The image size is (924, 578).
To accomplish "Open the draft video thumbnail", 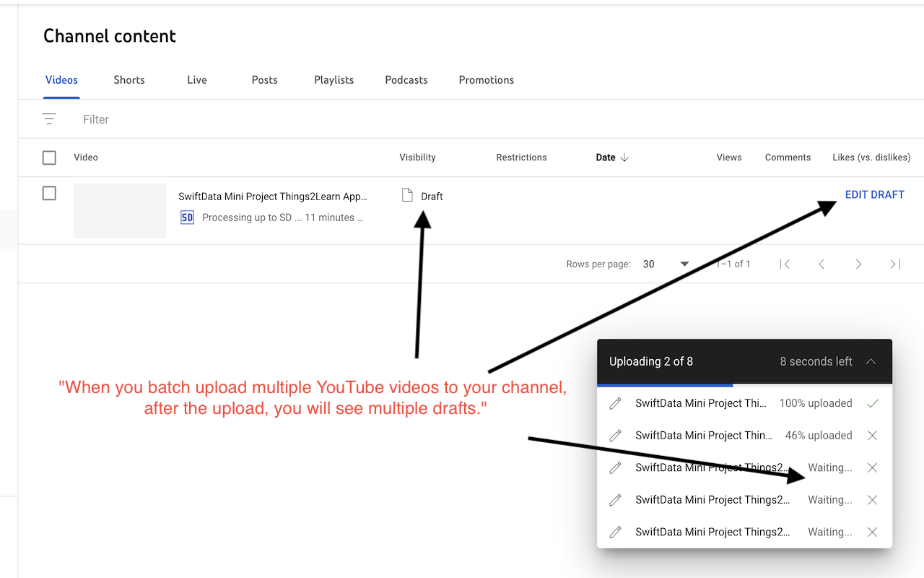I will (120, 210).
